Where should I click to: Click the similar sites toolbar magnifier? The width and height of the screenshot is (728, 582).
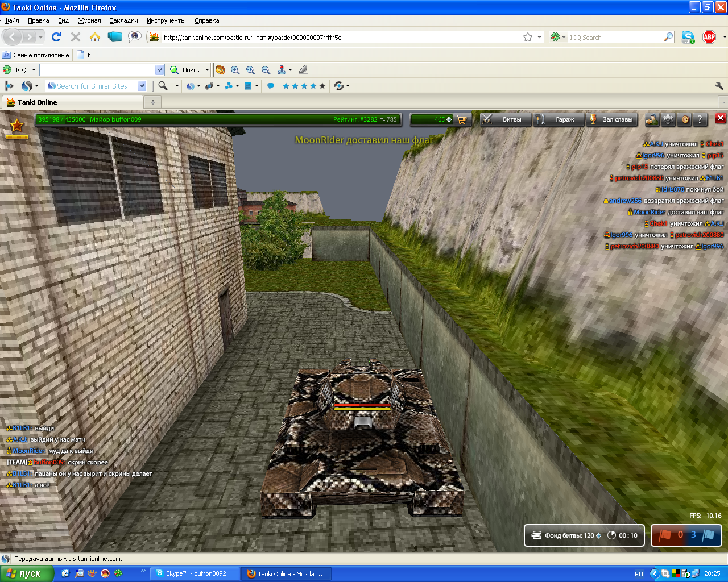(x=163, y=86)
